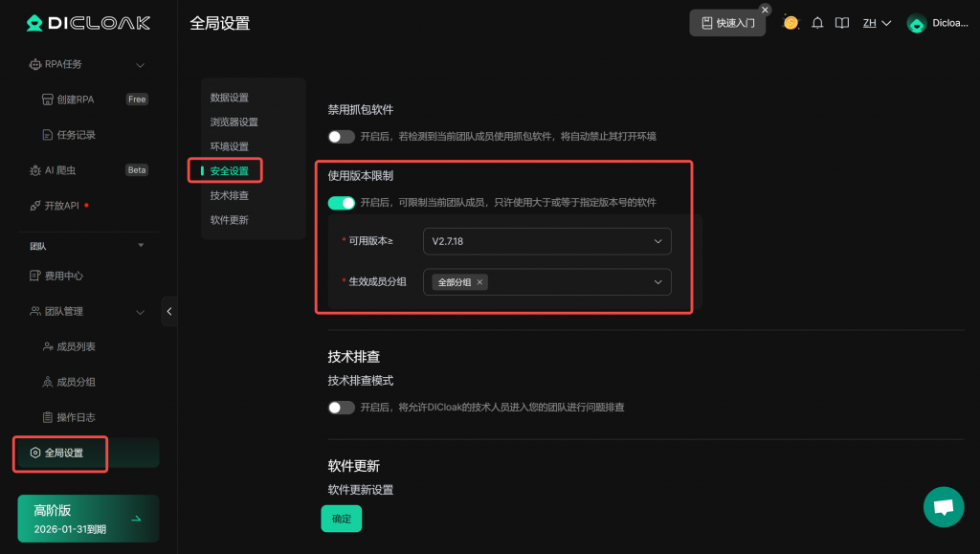Click the orange coin icon in header
This screenshot has width=980, height=554.
791,23
